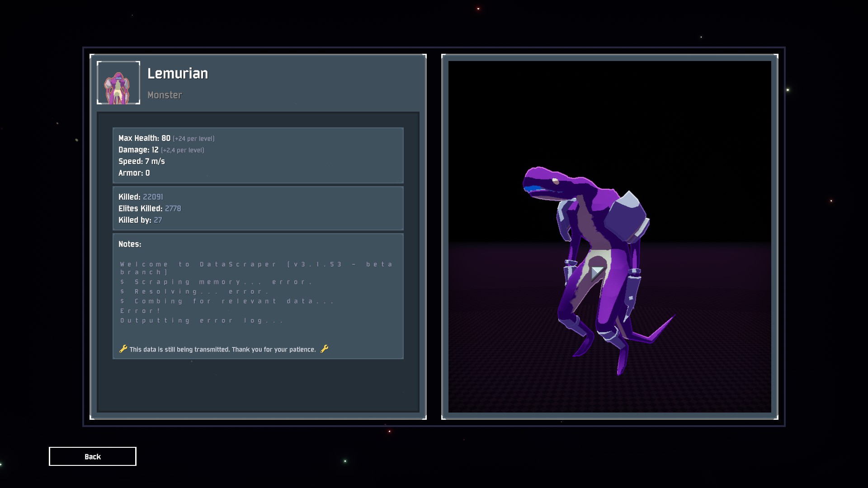
Task: Click the Lemurian title text
Action: pyautogui.click(x=178, y=74)
